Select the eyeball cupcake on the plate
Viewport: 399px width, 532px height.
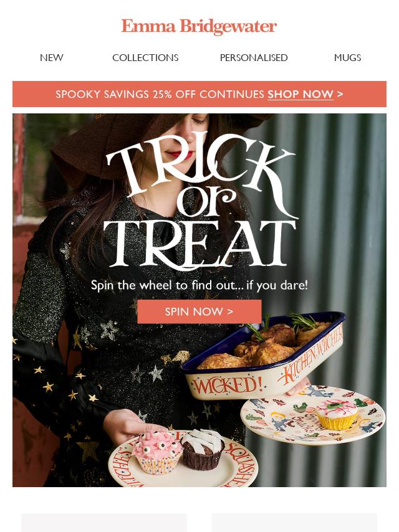(337, 414)
